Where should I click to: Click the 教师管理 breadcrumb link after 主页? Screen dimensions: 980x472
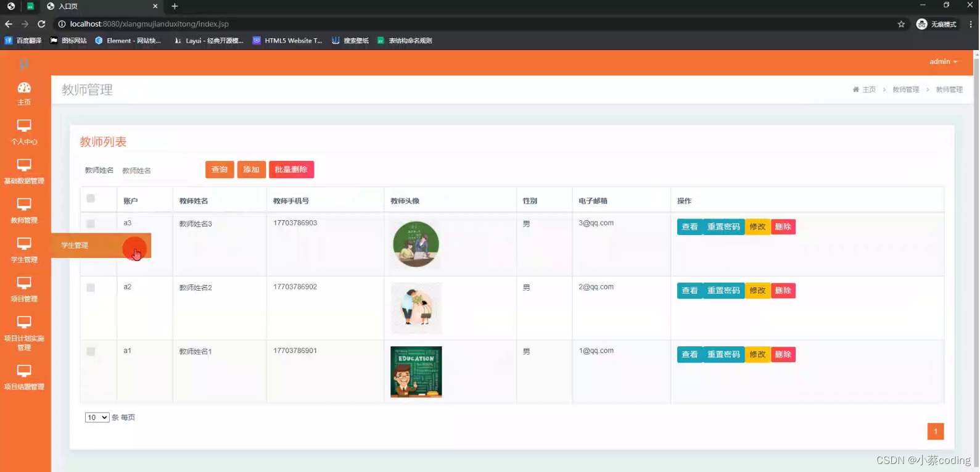(905, 89)
